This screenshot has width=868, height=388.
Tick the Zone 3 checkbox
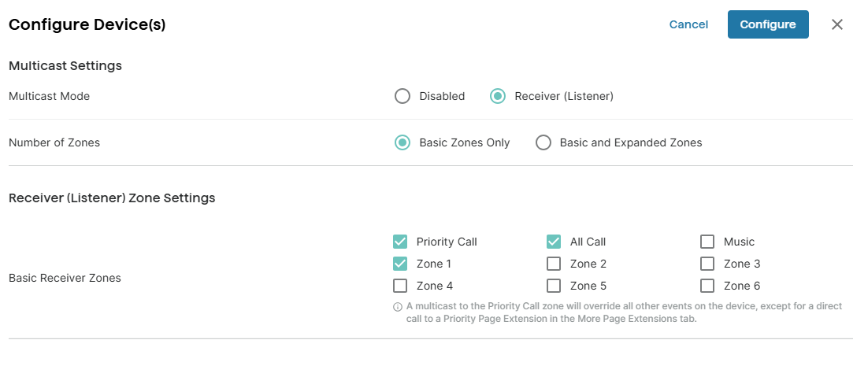pos(707,264)
